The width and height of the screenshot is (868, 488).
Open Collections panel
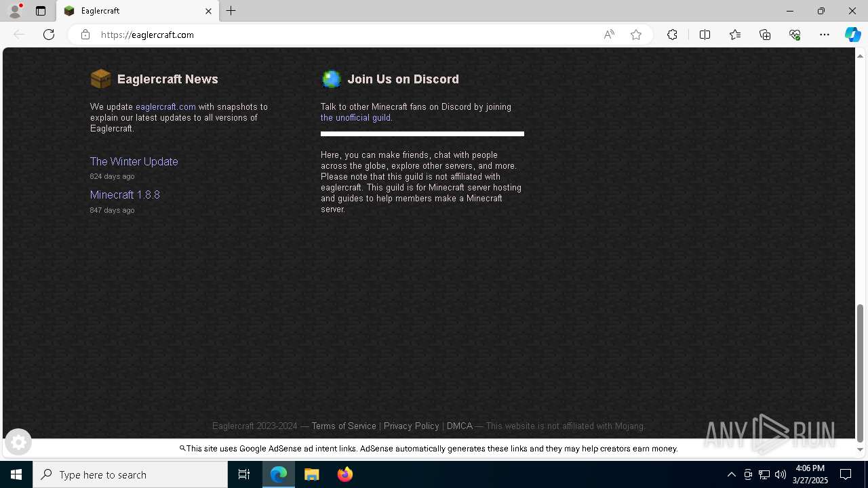(x=765, y=35)
